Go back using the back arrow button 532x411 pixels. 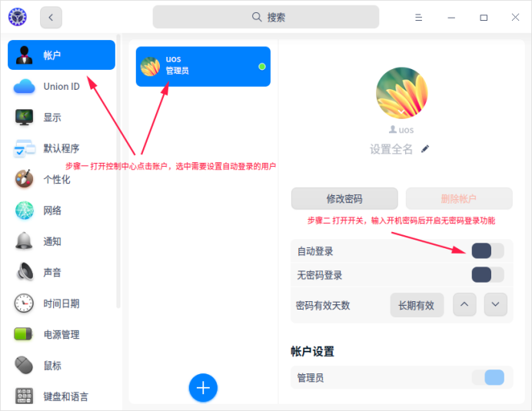point(51,18)
